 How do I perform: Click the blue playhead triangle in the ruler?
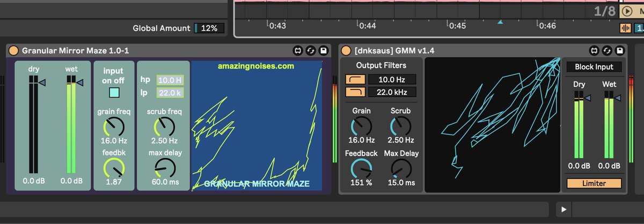pyautogui.click(x=501, y=22)
